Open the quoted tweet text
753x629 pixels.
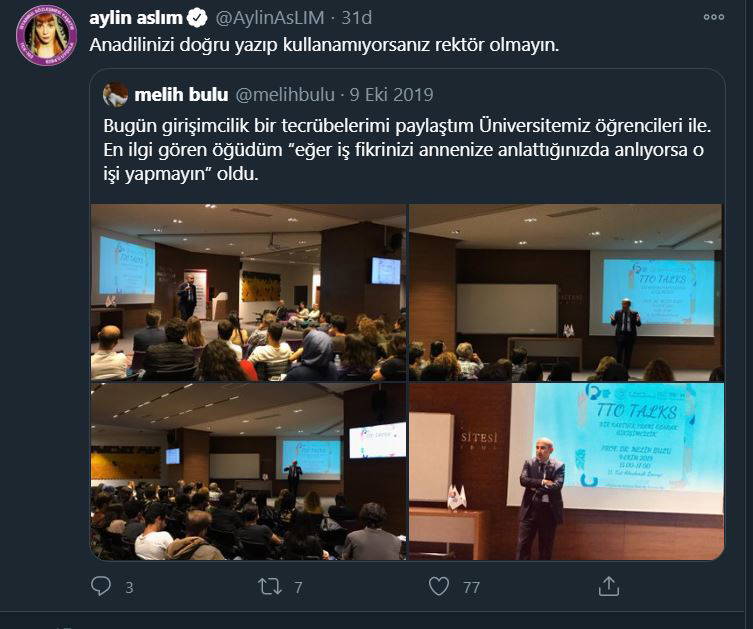[407, 150]
